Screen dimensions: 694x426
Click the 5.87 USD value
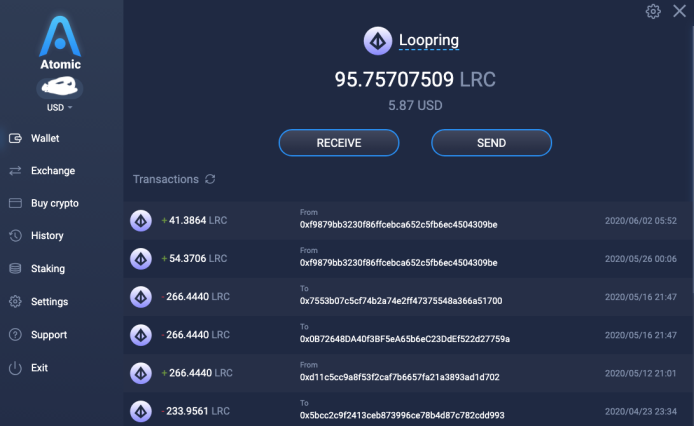(x=415, y=105)
